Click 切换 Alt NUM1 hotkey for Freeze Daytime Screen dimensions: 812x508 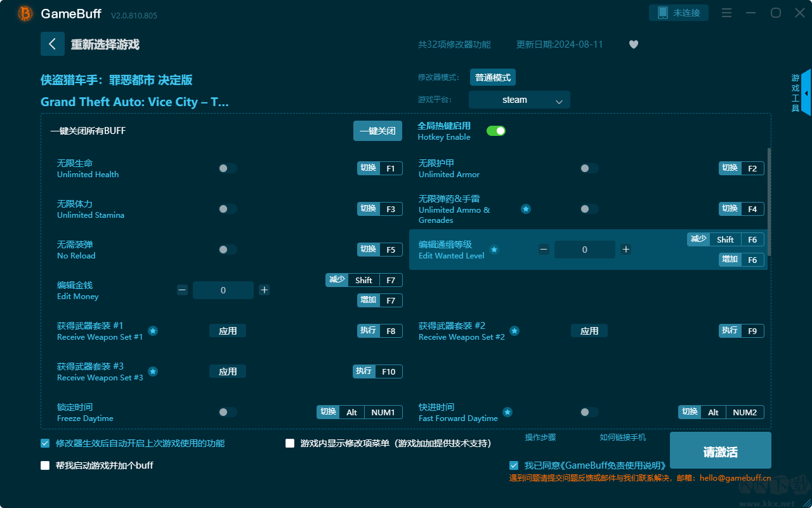pos(360,412)
